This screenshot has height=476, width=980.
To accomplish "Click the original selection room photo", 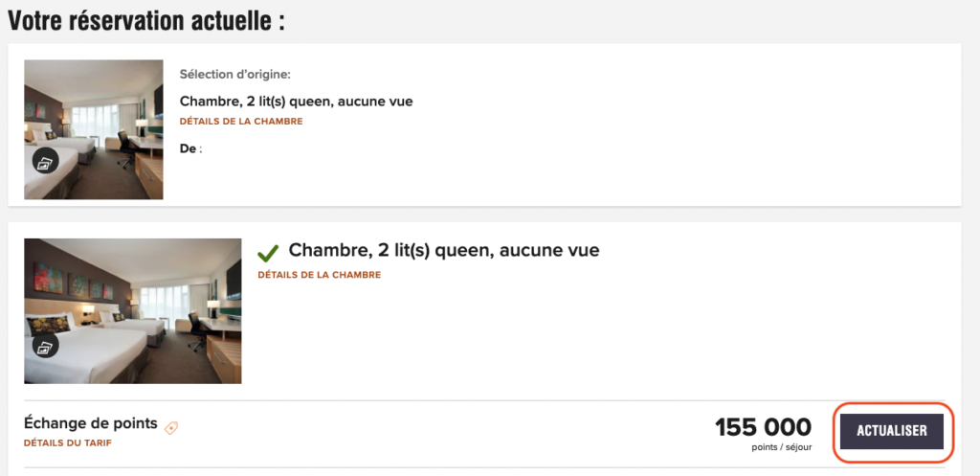I will tap(94, 129).
